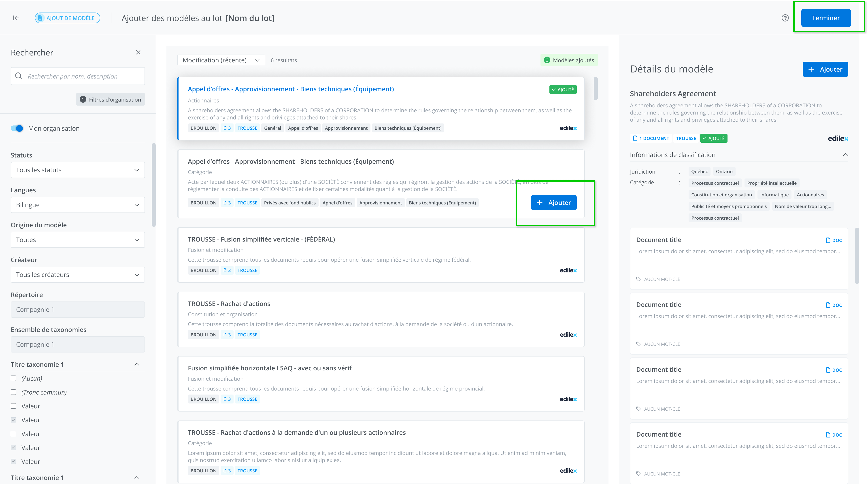Open the Modification (récente) sort dropdown
868x484 pixels.
tap(221, 60)
